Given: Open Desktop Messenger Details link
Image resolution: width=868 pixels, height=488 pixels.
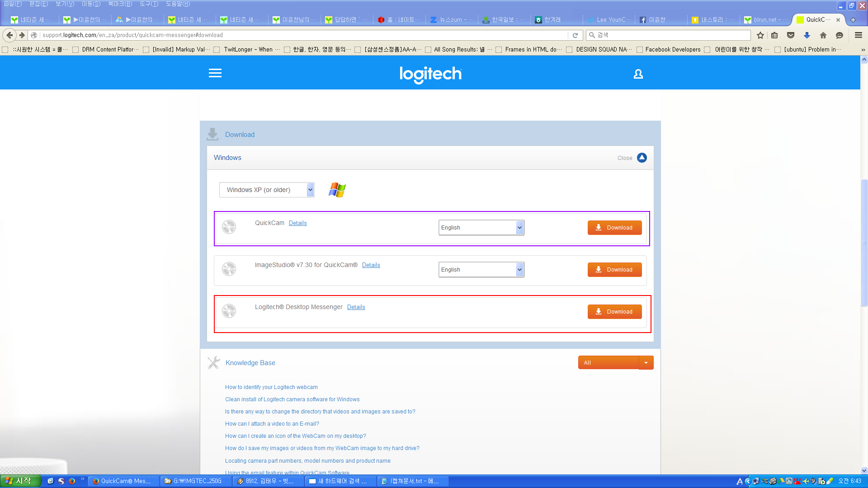Looking at the screenshot, I should pyautogui.click(x=356, y=307).
